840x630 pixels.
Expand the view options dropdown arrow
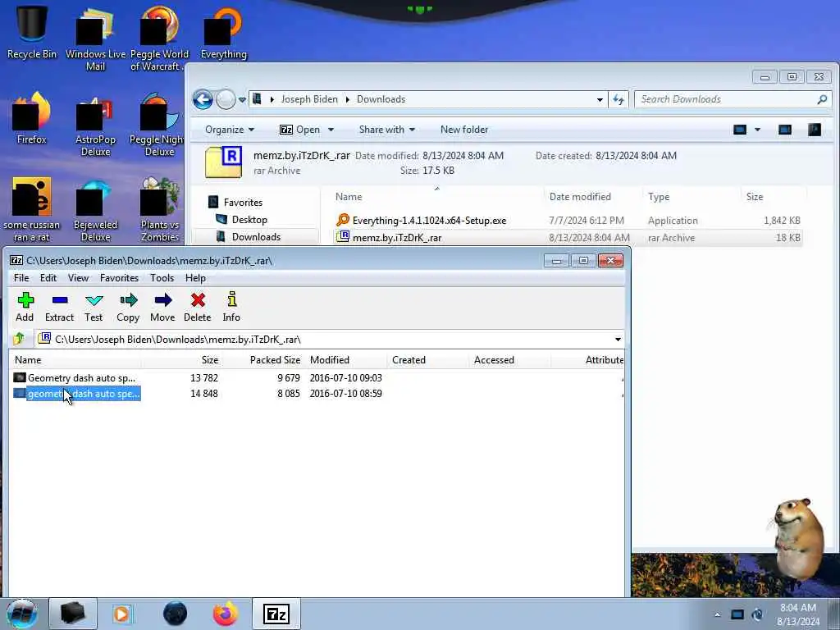pyautogui.click(x=757, y=130)
